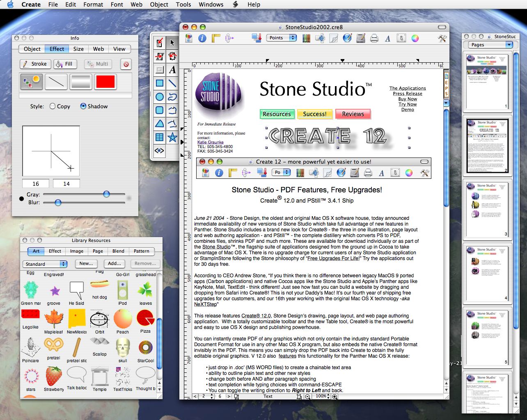Image resolution: width=527 pixels, height=420 pixels.
Task: Open the Standard library dropdown
Action: [45, 264]
